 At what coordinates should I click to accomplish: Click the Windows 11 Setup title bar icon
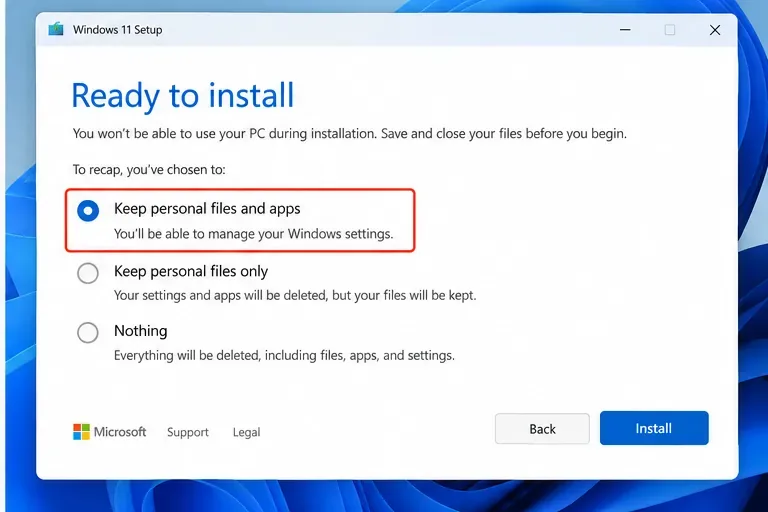coord(56,29)
